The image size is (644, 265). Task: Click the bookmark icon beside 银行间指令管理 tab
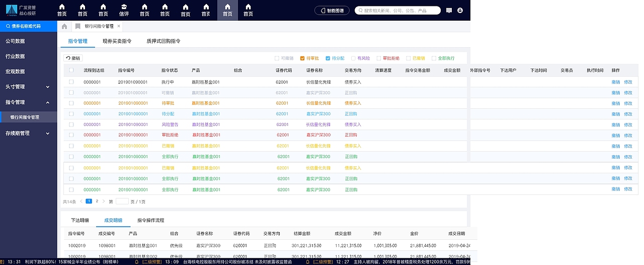78,26
